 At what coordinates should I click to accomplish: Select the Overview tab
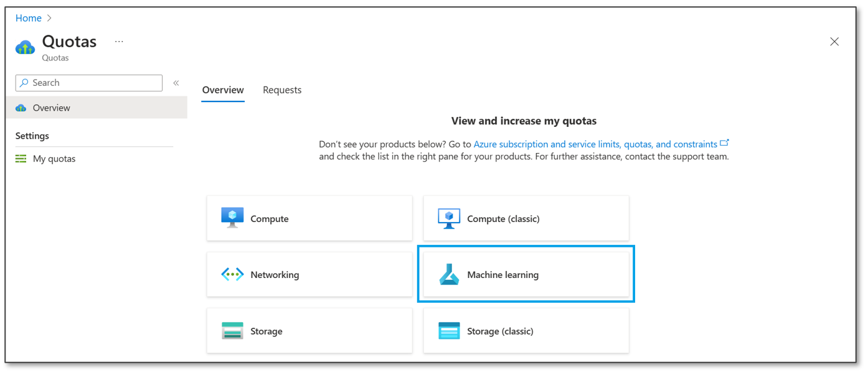click(x=223, y=90)
